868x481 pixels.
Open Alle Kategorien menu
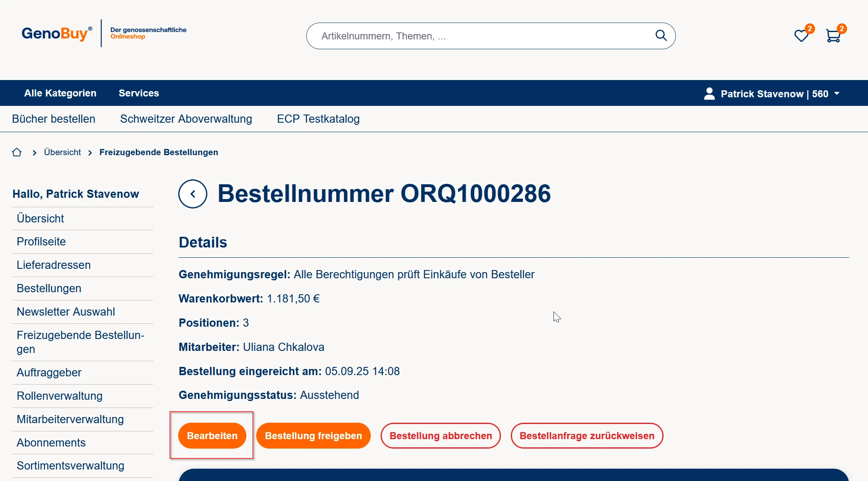click(60, 93)
